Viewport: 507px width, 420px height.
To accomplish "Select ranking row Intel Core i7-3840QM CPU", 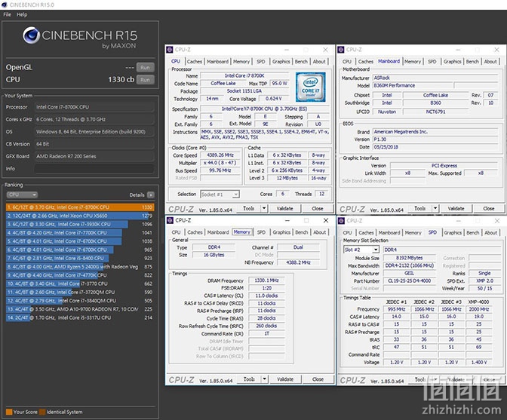I will (80, 301).
